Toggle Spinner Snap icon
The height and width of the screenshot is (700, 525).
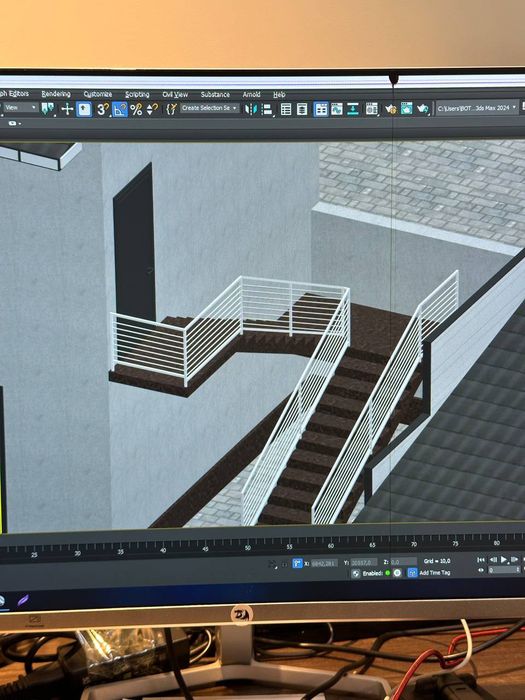click(x=152, y=109)
